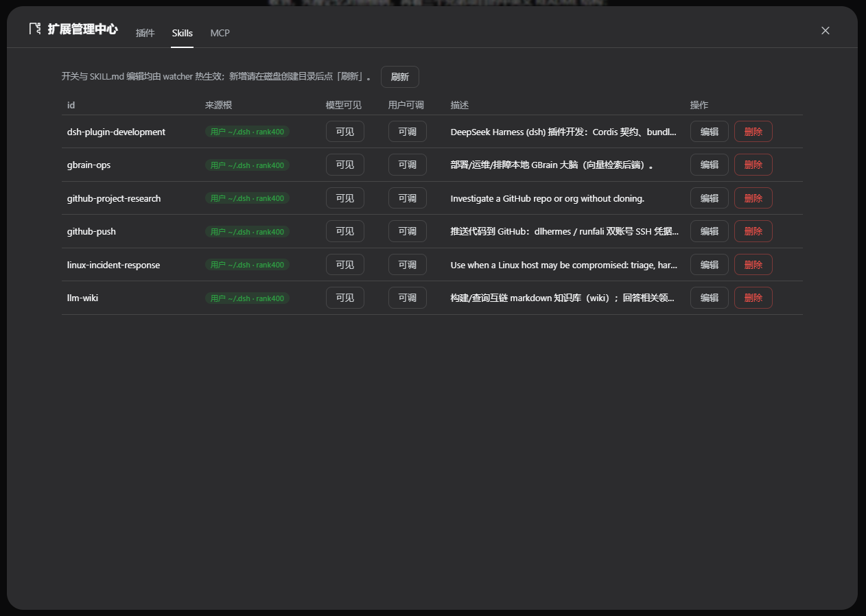Delete the github-push skill
866x616 pixels.
coord(753,231)
